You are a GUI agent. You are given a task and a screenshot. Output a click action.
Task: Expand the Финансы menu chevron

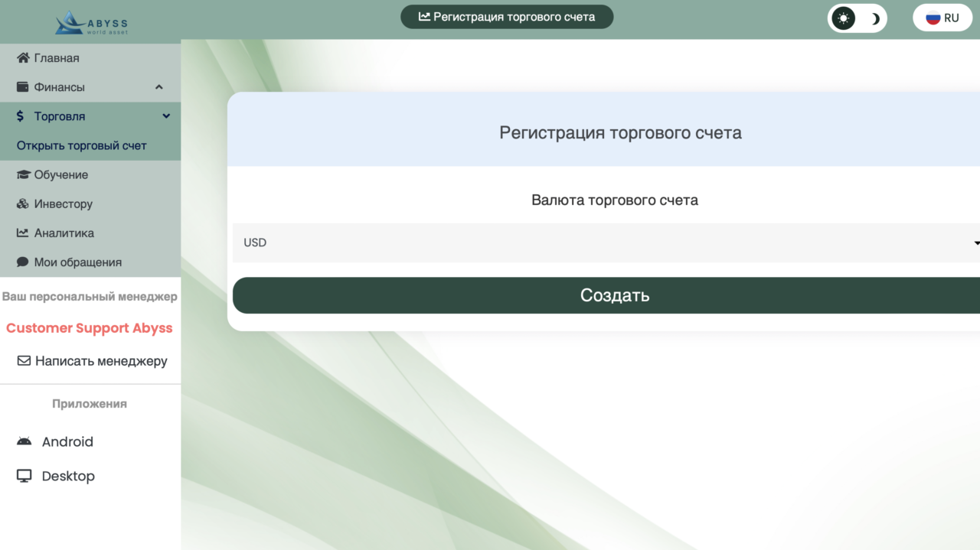click(x=159, y=87)
